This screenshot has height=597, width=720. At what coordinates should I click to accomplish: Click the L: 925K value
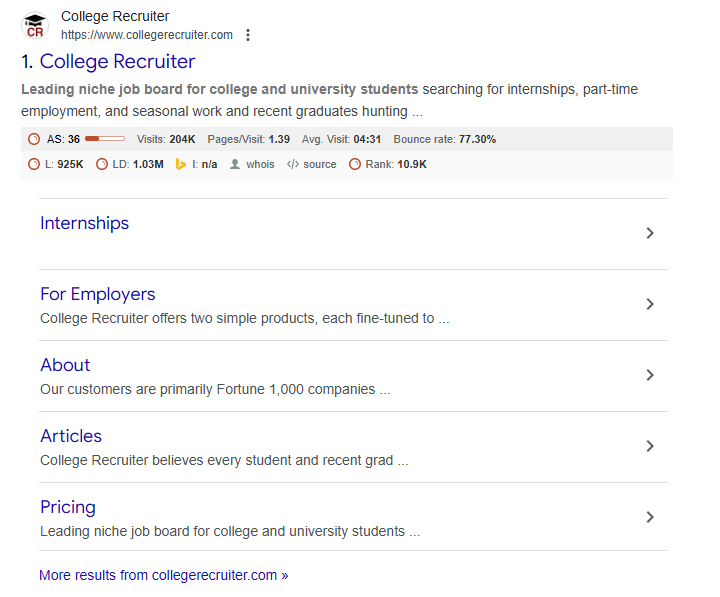(64, 164)
